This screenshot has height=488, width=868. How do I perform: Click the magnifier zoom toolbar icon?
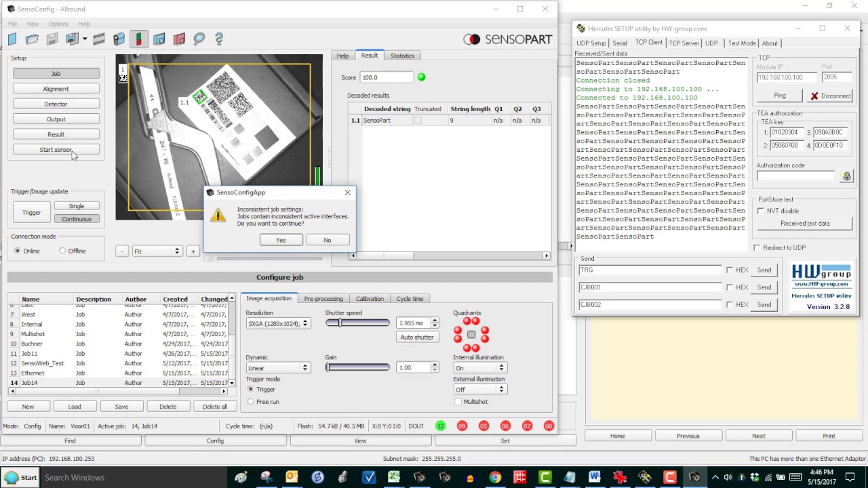click(x=199, y=39)
